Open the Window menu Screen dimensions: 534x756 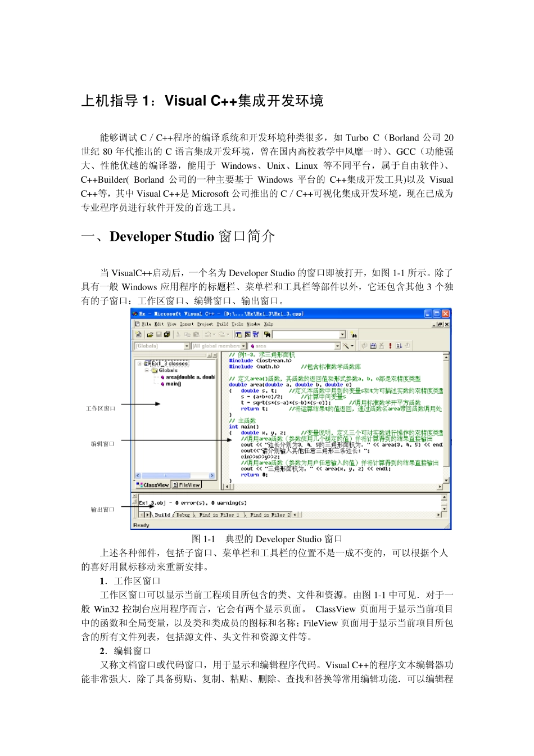point(254,324)
